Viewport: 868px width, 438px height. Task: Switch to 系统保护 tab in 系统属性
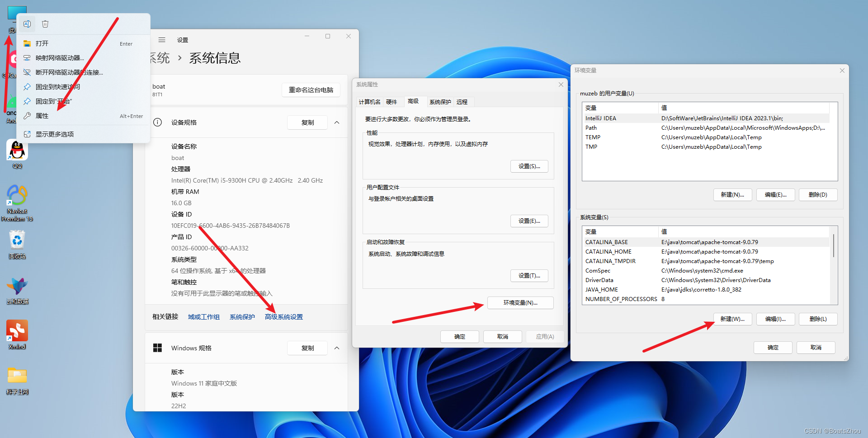pos(440,102)
